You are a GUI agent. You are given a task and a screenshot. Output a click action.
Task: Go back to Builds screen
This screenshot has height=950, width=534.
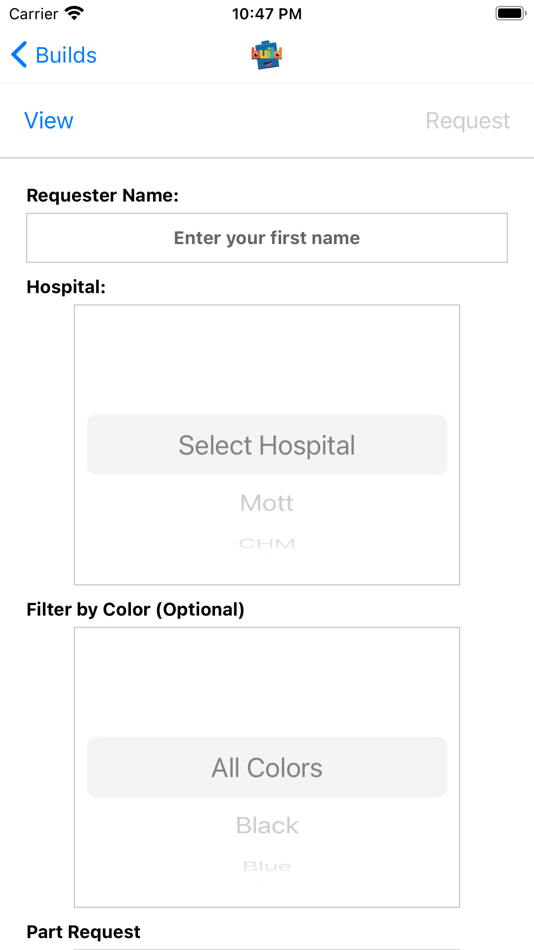click(54, 55)
